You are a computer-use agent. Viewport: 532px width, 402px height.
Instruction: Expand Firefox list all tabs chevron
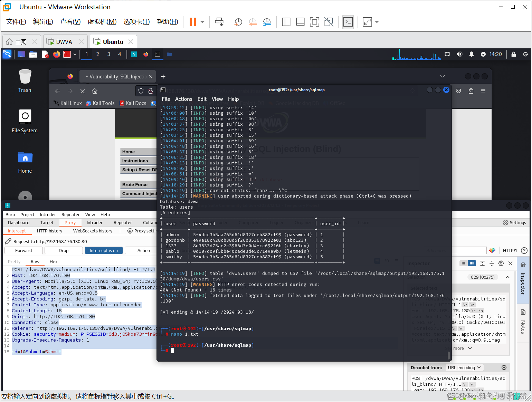coord(443,76)
